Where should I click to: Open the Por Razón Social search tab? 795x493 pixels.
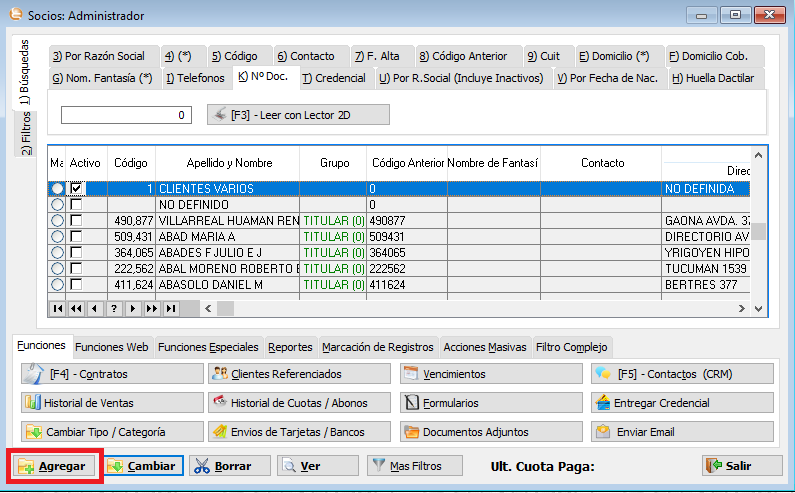pos(98,56)
